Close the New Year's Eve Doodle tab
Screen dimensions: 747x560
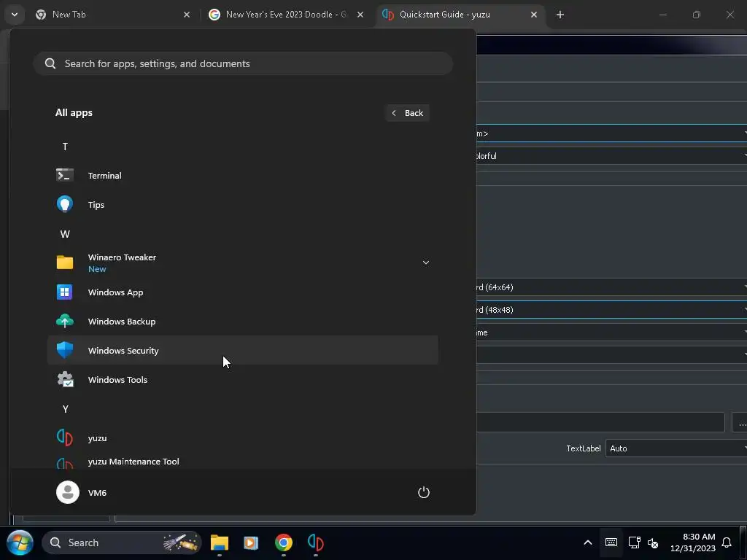[x=360, y=15]
